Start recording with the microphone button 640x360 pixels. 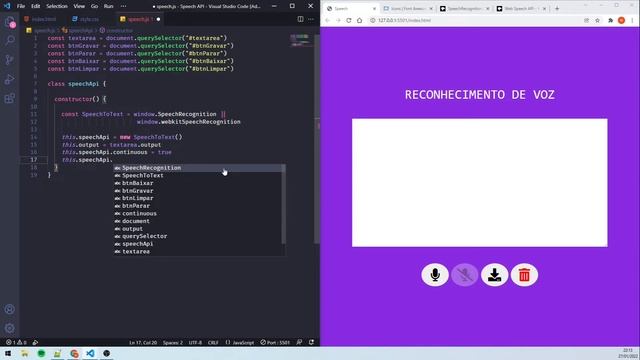(x=435, y=275)
